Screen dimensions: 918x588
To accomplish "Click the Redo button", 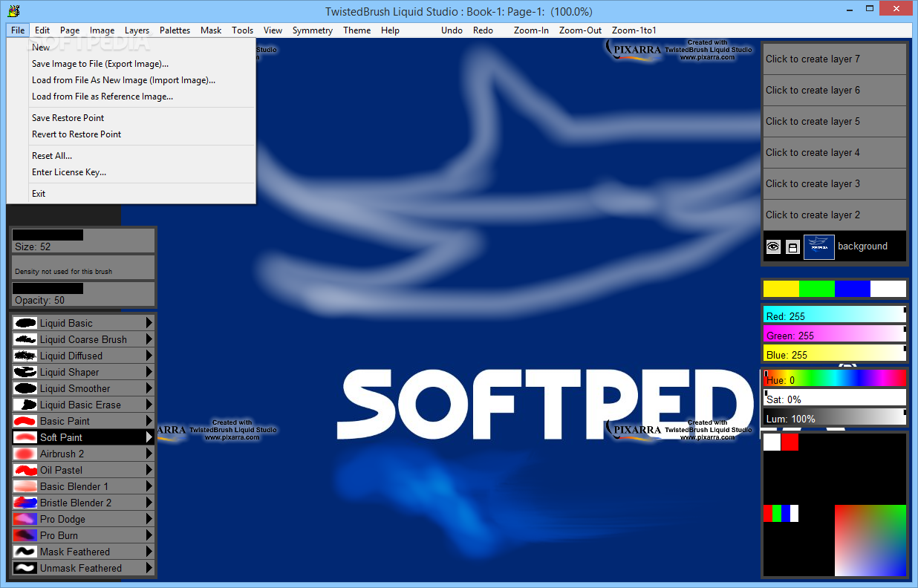I will click(483, 30).
